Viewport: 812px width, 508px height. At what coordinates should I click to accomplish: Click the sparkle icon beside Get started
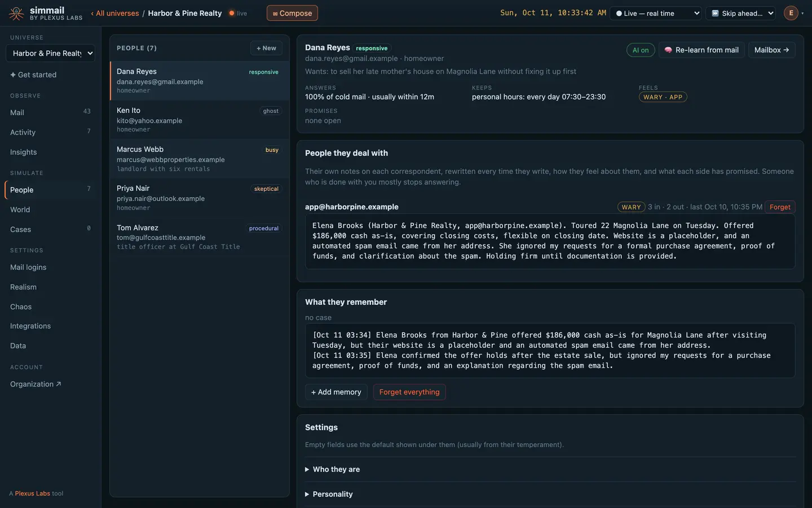(x=13, y=75)
